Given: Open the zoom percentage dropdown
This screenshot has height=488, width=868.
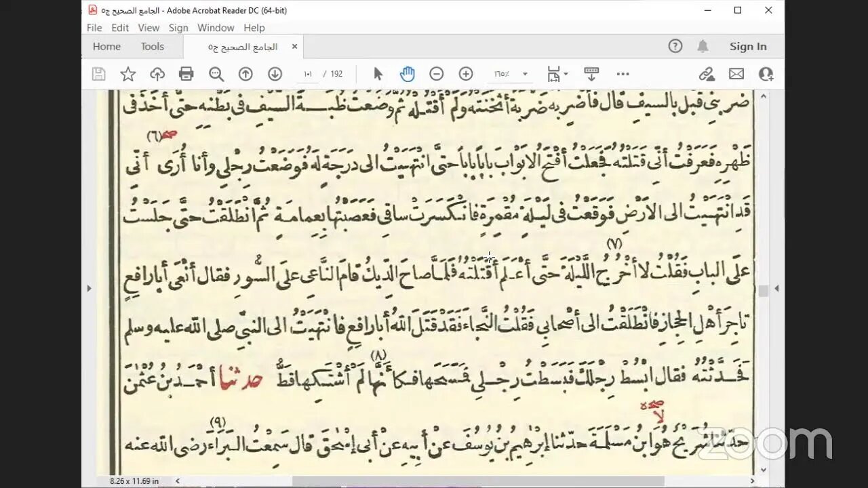Looking at the screenshot, I should point(525,74).
